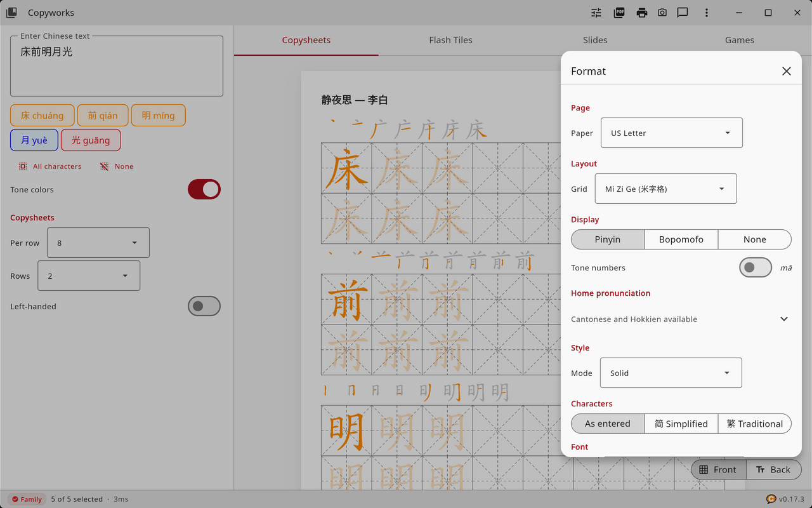The image size is (812, 508).
Task: Switch to the Copysheets tab
Action: 306,40
